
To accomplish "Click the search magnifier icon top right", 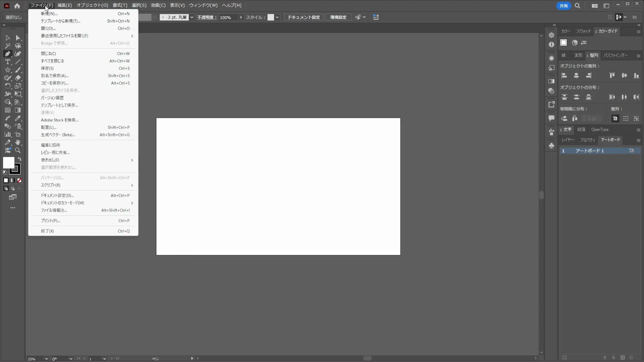I will pos(577,6).
